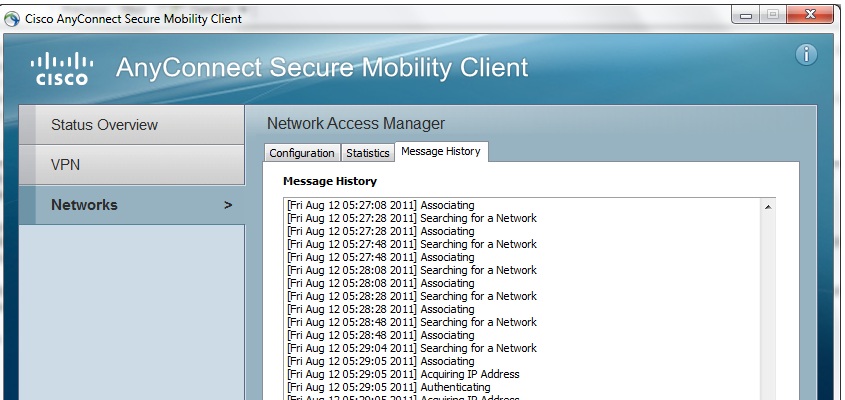This screenshot has height=400, width=845.
Task: Select the 05:28:28 Associating log entry
Action: click(x=380, y=309)
